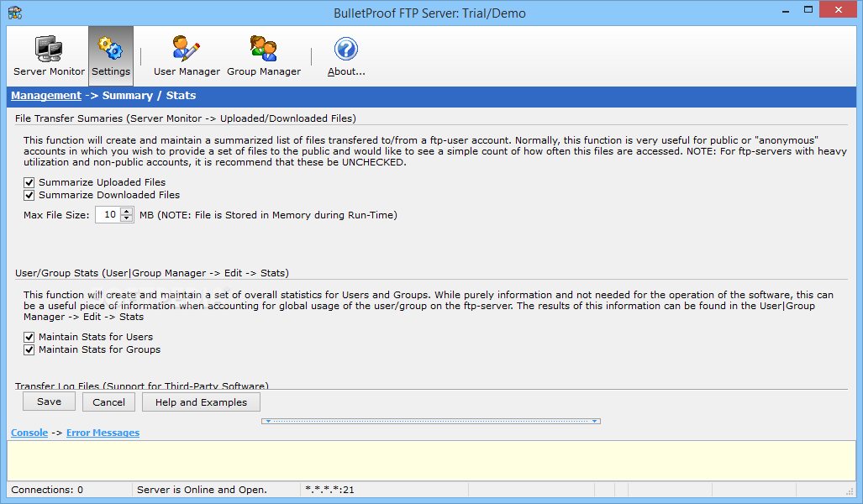Toggle Summarize Uploaded Files checkbox
863x504 pixels.
(x=29, y=182)
